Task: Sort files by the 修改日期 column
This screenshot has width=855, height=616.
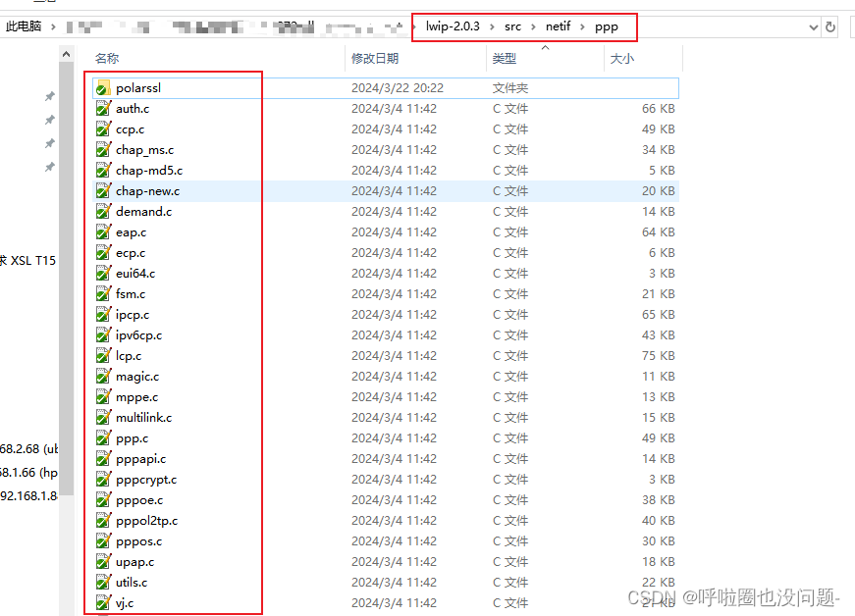Action: 375,58
